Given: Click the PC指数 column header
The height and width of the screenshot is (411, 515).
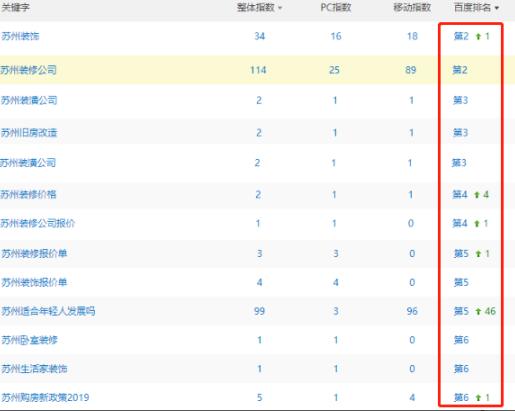Looking at the screenshot, I should [x=336, y=7].
